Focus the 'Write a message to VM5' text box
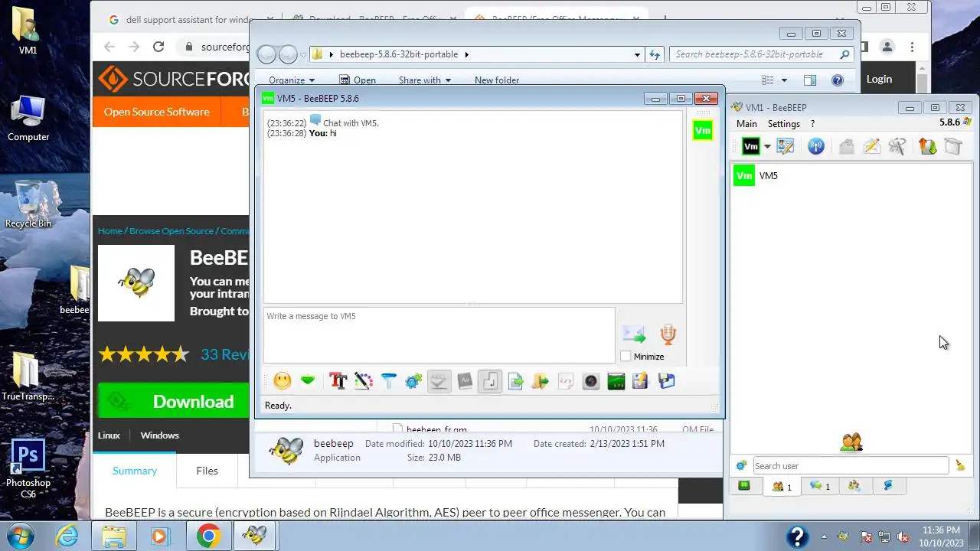Viewport: 980px width, 551px height. [439, 335]
